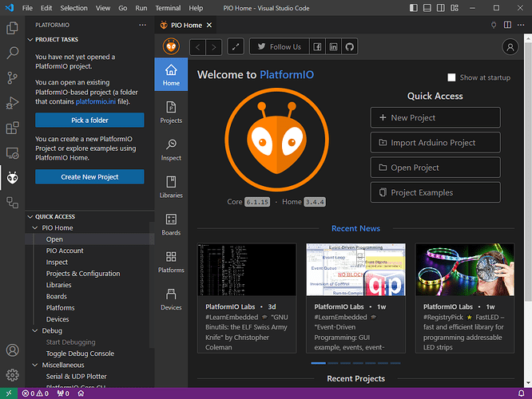Viewport: 532px width, 399px height.
Task: Open Libraries in PIO Home sidebar
Action: [171, 187]
